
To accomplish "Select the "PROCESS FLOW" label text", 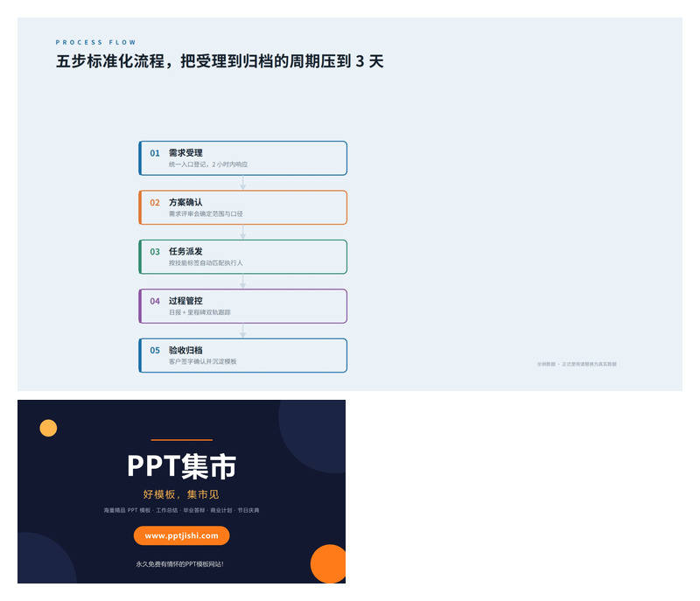I will [96, 42].
